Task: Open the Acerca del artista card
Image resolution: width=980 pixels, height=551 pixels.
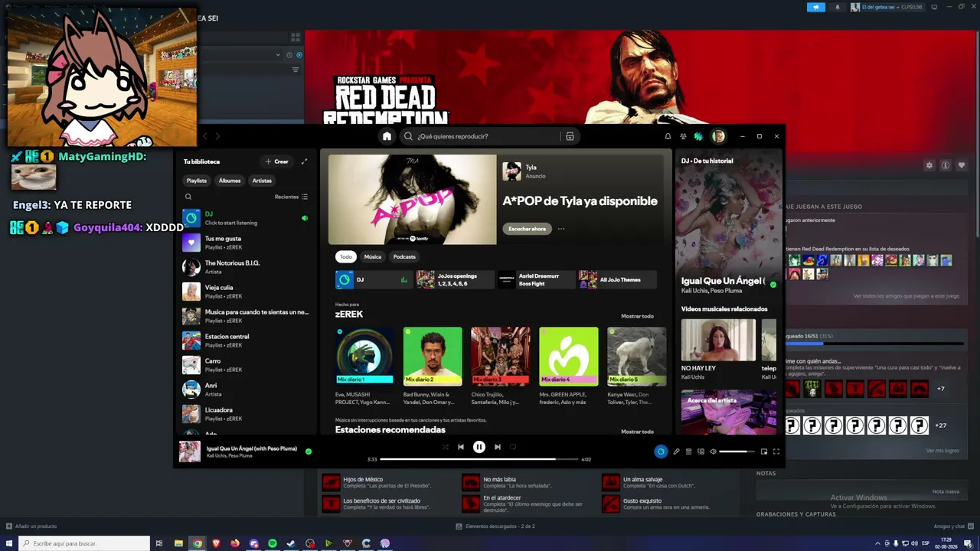Action: [x=729, y=412]
